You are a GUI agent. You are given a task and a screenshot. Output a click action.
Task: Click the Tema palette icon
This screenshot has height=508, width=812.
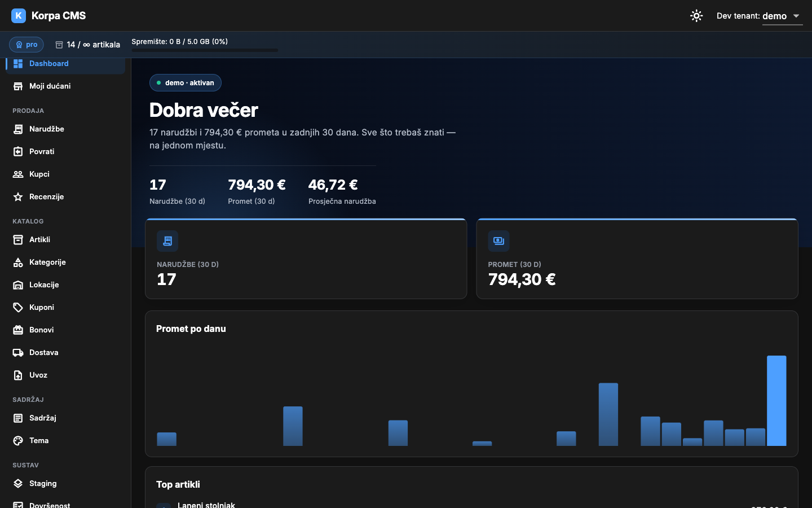point(18,441)
